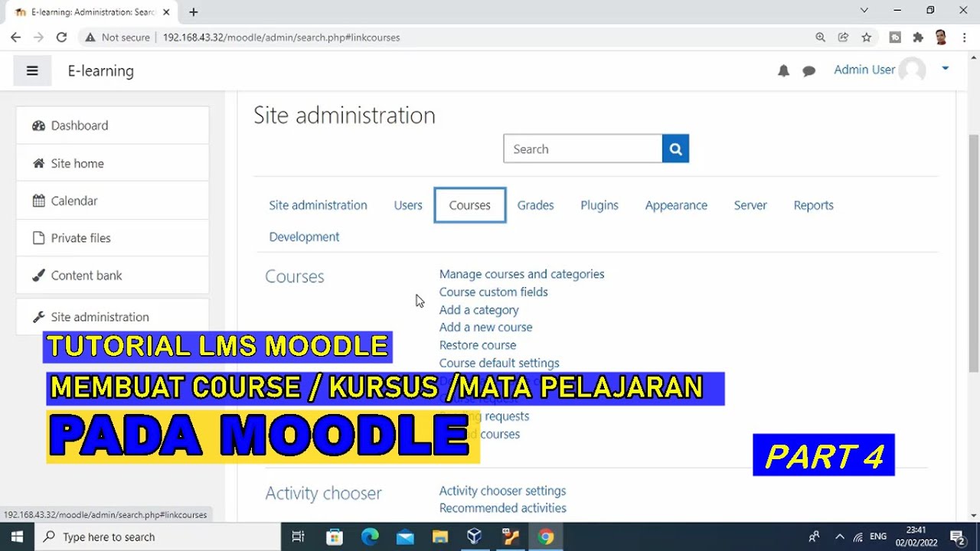980x551 pixels.
Task: Click the Content bank brush icon
Action: point(38,275)
